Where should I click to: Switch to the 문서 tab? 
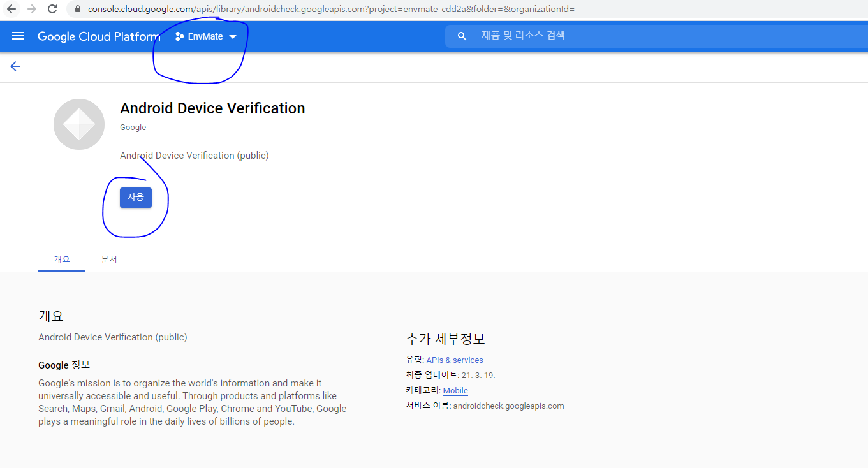[x=109, y=260]
